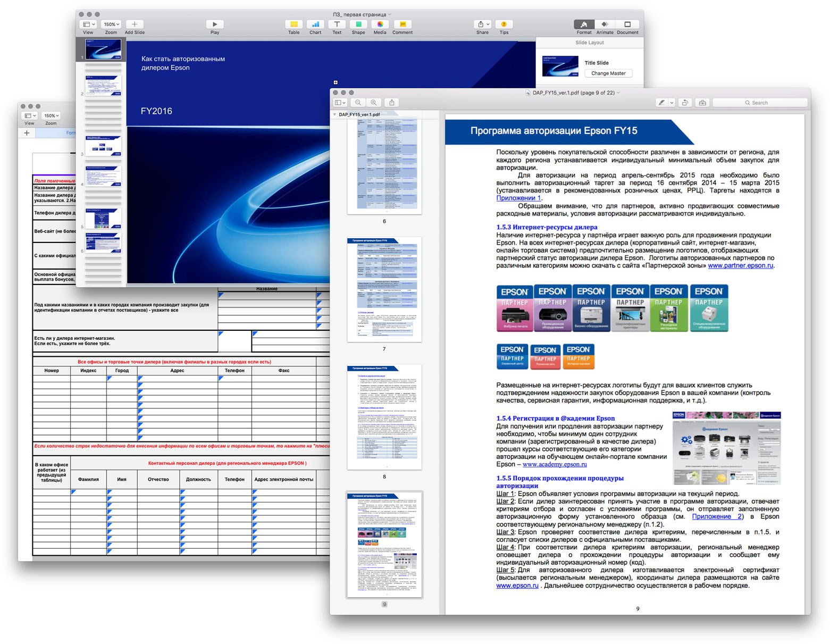The width and height of the screenshot is (830, 644).
Task: Click the Chart icon in Keynote
Action: pos(315,24)
